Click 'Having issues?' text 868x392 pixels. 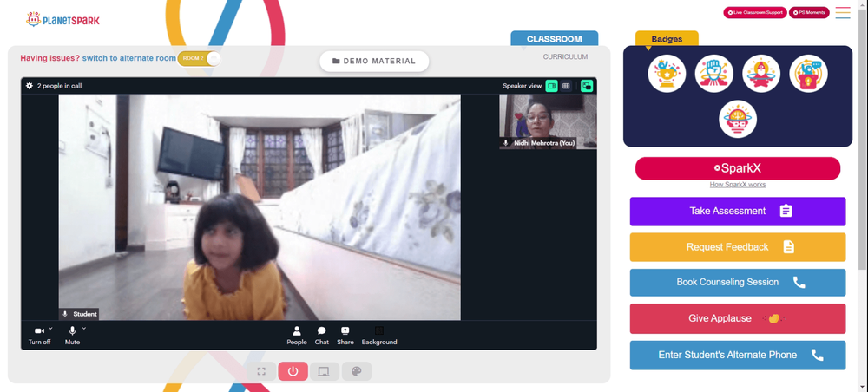50,58
